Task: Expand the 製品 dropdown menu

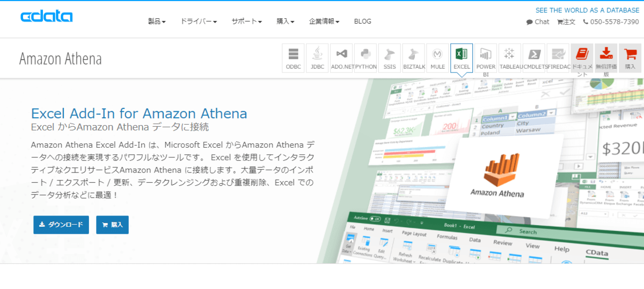Action: pyautogui.click(x=157, y=21)
